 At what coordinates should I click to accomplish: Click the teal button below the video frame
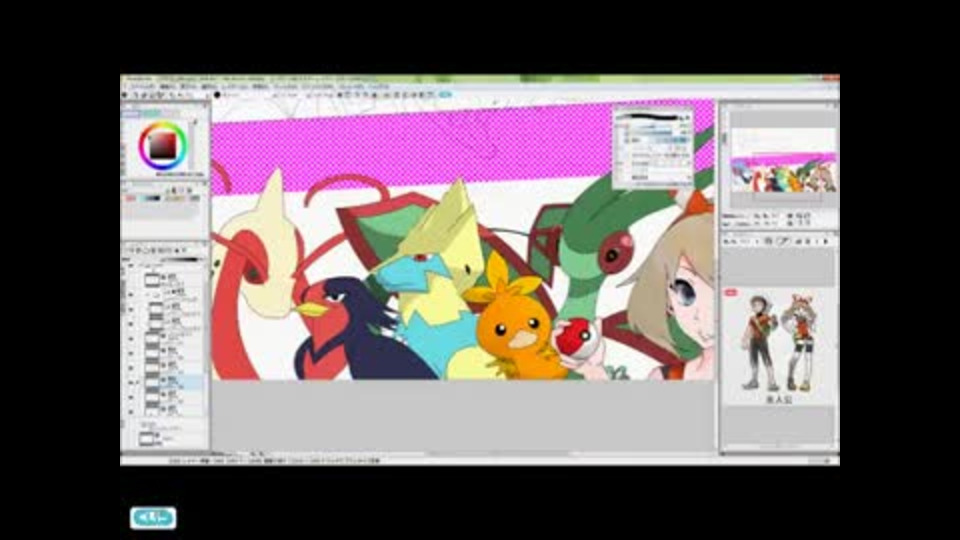tap(153, 518)
